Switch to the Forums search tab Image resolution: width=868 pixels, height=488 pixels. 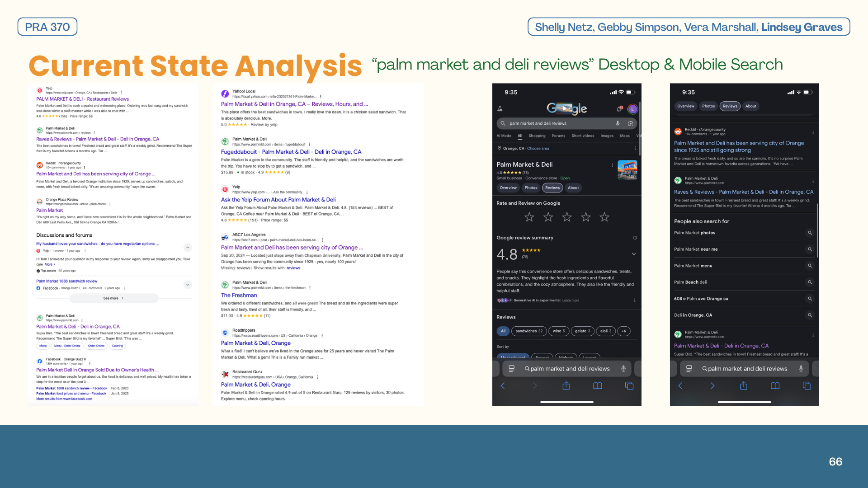[x=558, y=136]
